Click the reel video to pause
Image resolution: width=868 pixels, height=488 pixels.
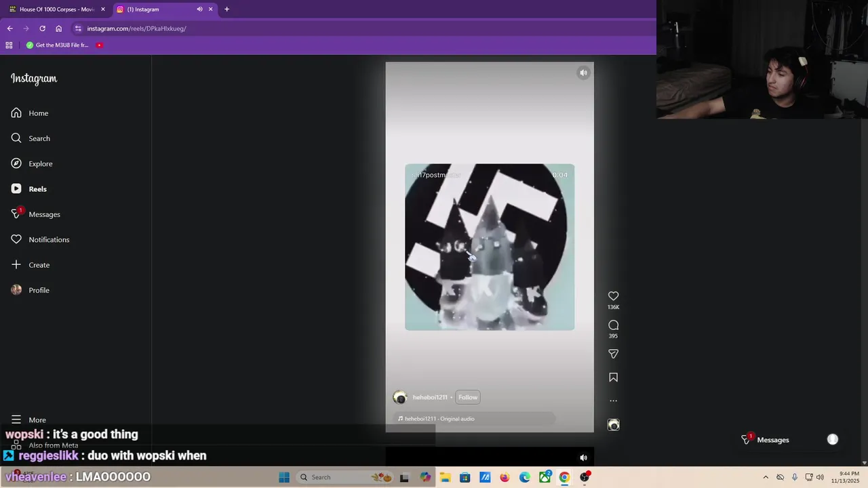tap(490, 247)
